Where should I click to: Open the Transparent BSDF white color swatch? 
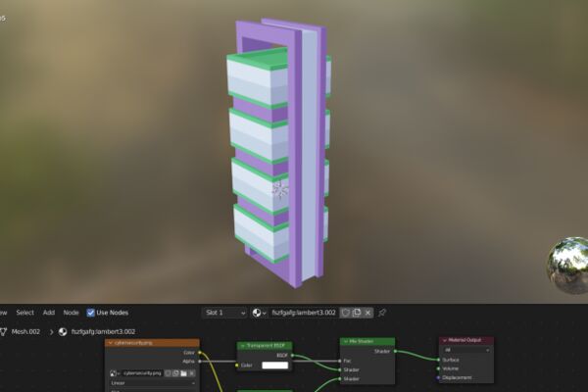click(274, 365)
